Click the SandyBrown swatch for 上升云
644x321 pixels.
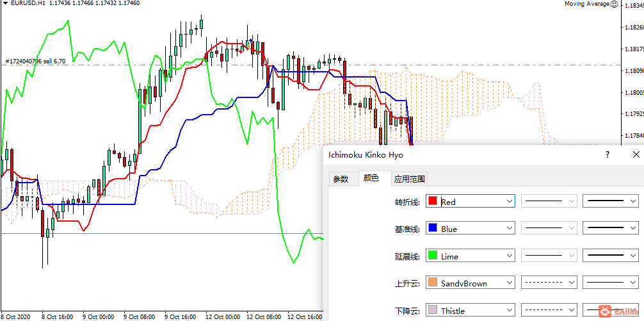pyautogui.click(x=433, y=283)
